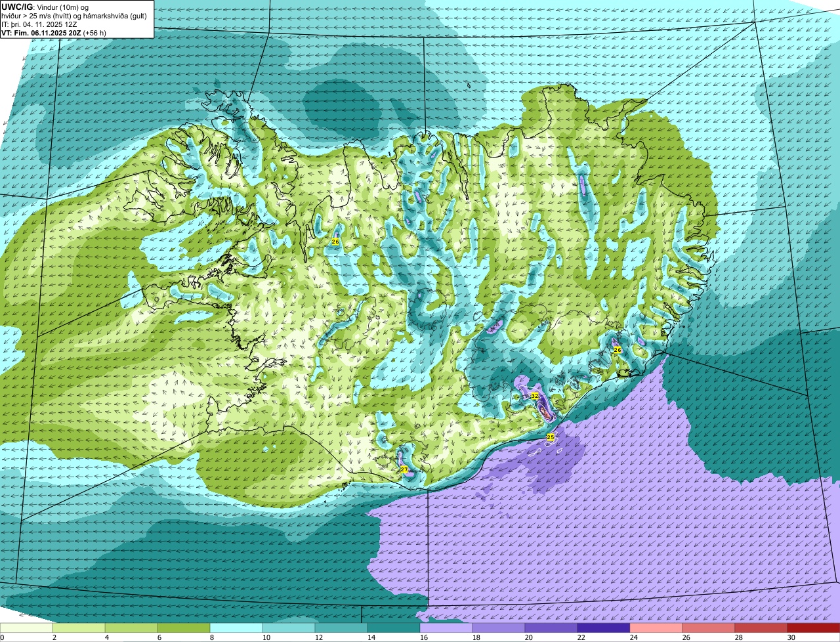Click the 0–2 m/s pale cream legend swatch

tap(26, 628)
